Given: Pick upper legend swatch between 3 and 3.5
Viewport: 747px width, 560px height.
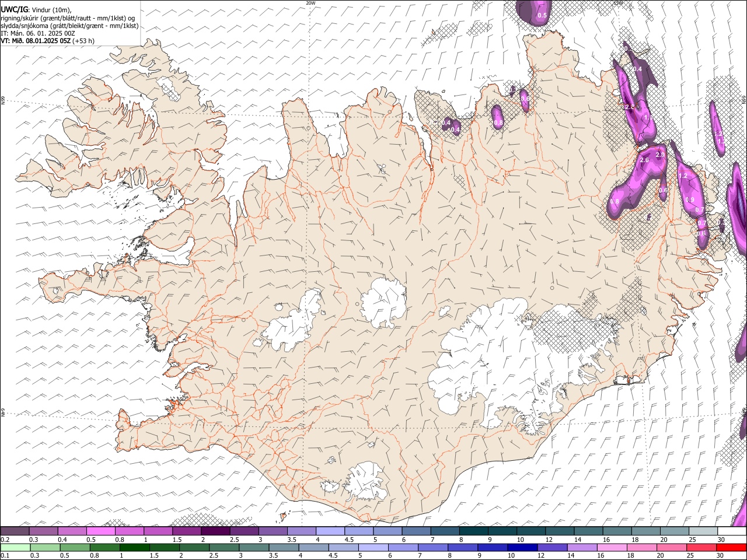Looking at the screenshot, I should coord(272,531).
